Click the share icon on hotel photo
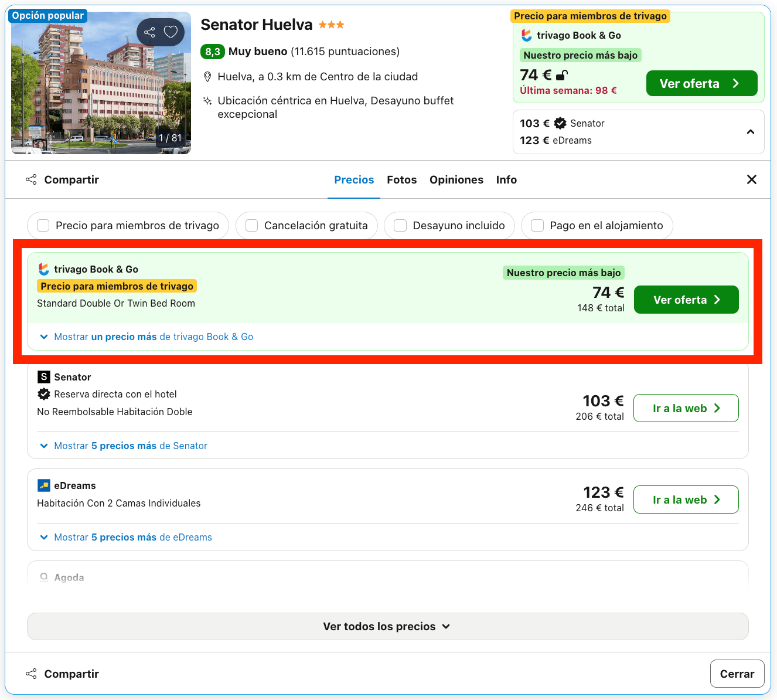 coord(149,32)
